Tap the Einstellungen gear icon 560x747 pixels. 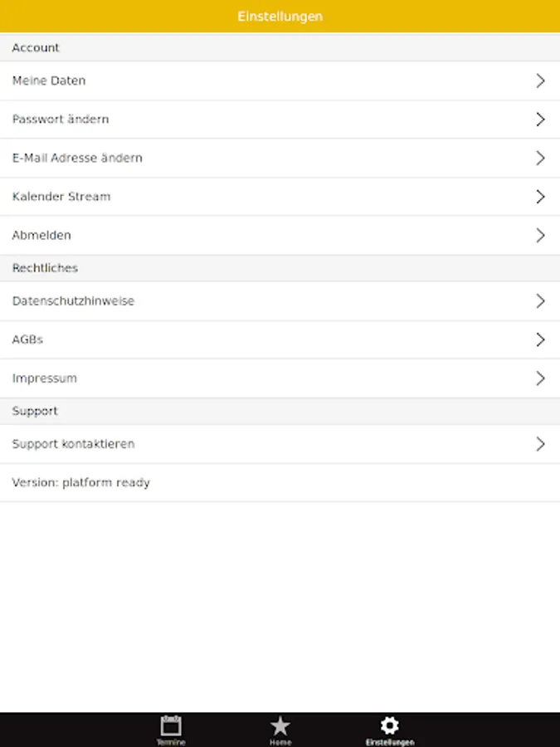point(389,726)
